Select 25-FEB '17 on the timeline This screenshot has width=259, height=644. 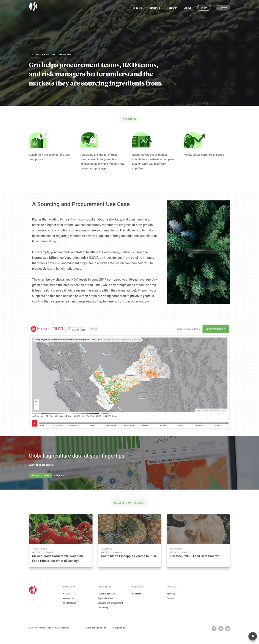[x=93, y=426]
